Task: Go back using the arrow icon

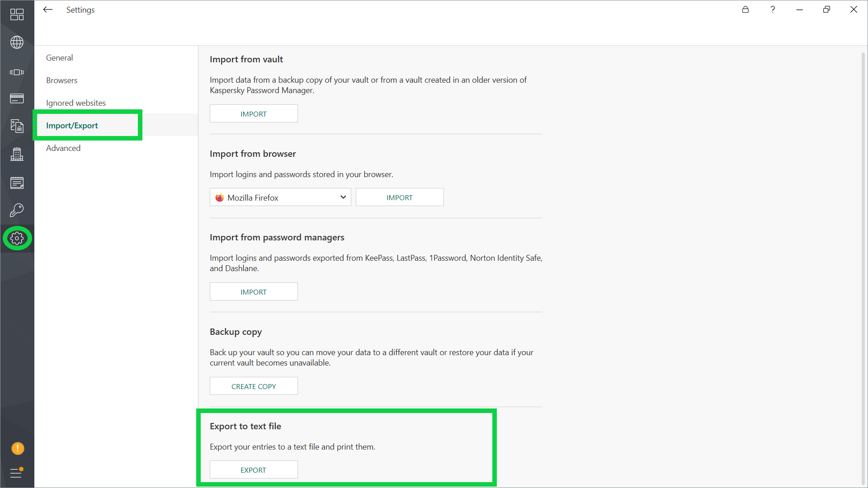Action: coord(48,9)
